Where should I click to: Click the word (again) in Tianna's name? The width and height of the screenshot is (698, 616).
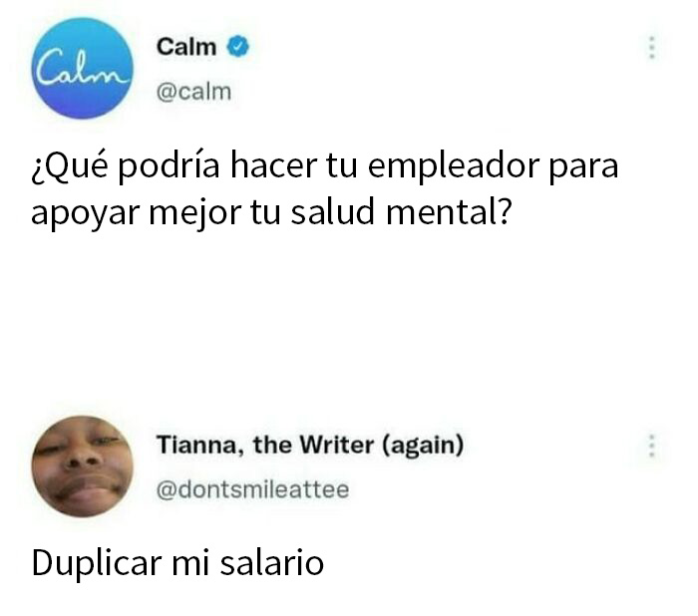tap(423, 446)
